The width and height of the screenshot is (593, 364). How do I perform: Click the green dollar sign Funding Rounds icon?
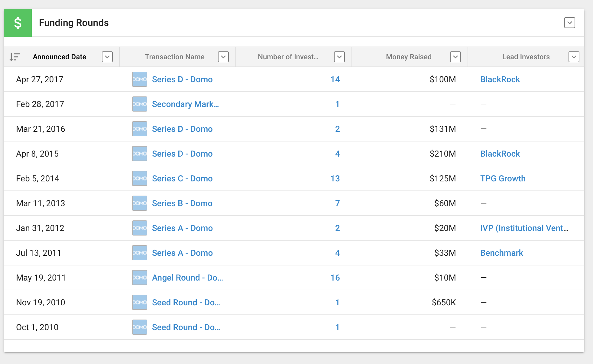[x=18, y=23]
